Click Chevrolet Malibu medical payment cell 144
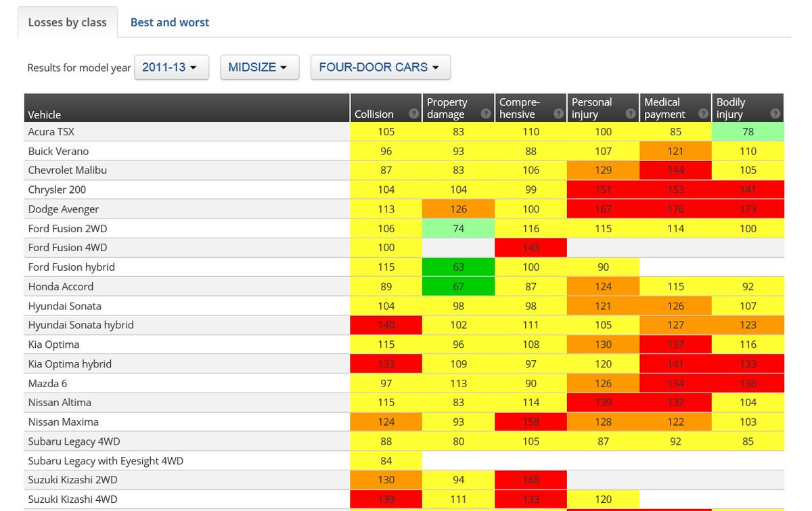 [x=675, y=171]
